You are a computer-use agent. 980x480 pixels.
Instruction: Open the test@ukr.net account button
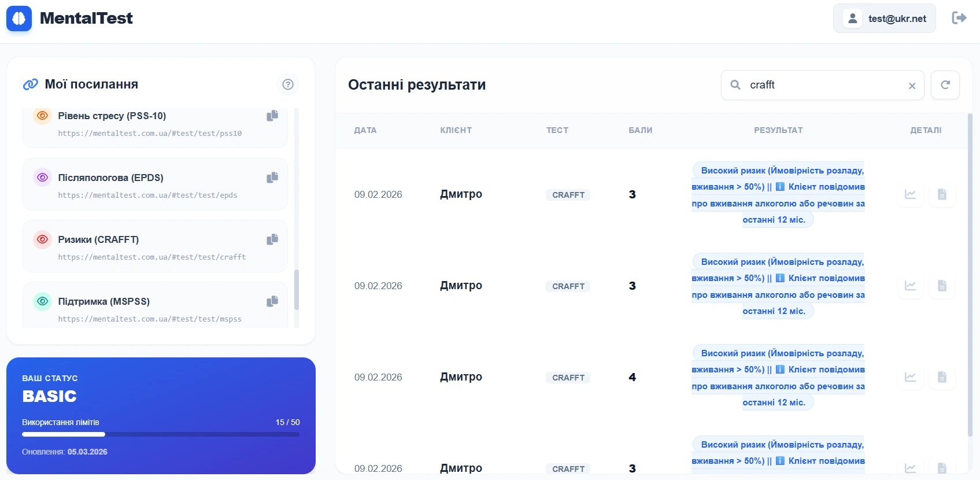pyautogui.click(x=885, y=19)
